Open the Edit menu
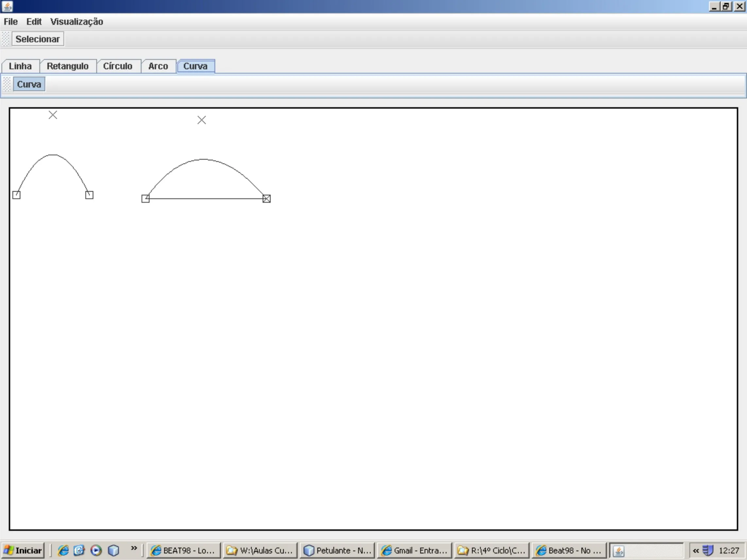Screen dimensions: 747x560 pyautogui.click(x=34, y=22)
